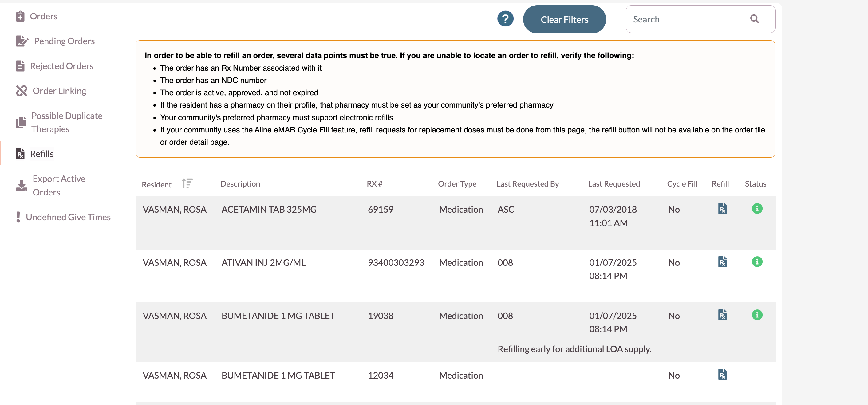
Task: View status info for BUMETANIDE RX 19038
Action: (x=757, y=315)
